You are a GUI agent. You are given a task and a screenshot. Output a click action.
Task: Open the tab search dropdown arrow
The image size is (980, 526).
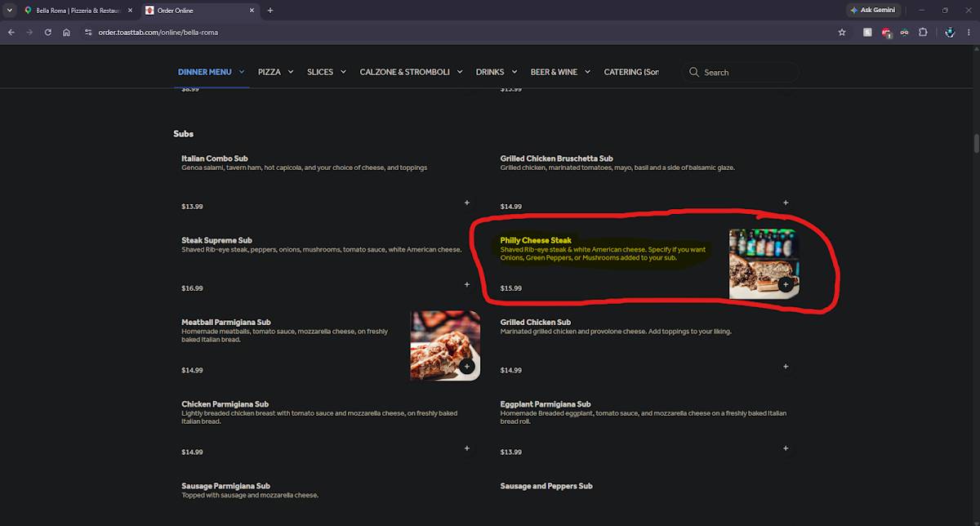(9, 11)
